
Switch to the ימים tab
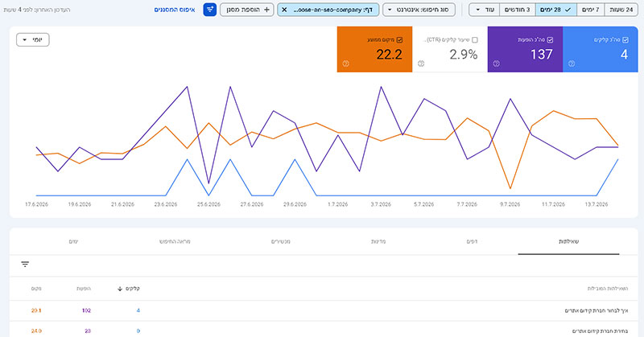click(x=73, y=242)
